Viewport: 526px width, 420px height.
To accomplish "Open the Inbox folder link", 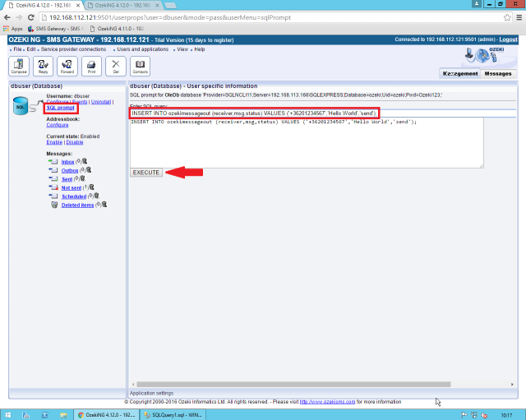I will pyautogui.click(x=67, y=162).
